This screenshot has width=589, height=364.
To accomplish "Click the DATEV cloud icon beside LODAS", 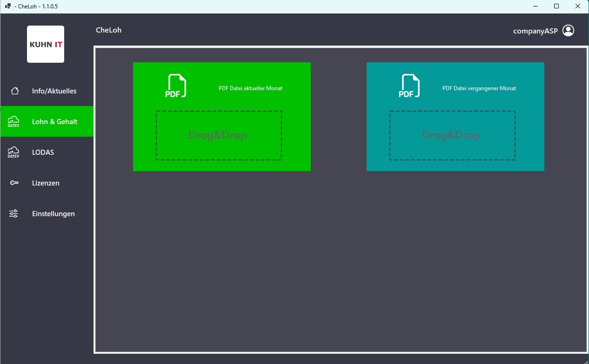I will 14,152.
